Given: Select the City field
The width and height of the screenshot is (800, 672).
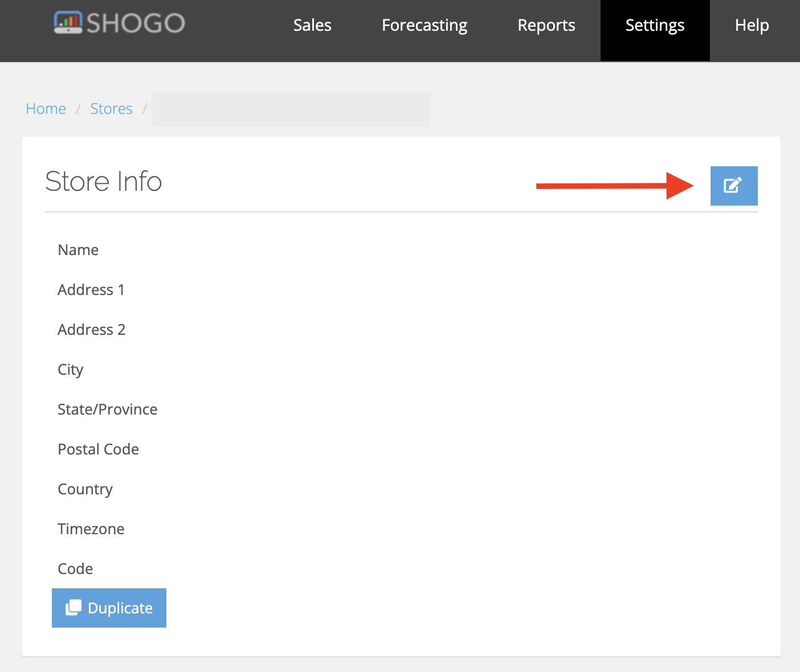Looking at the screenshot, I should pyautogui.click(x=70, y=369).
